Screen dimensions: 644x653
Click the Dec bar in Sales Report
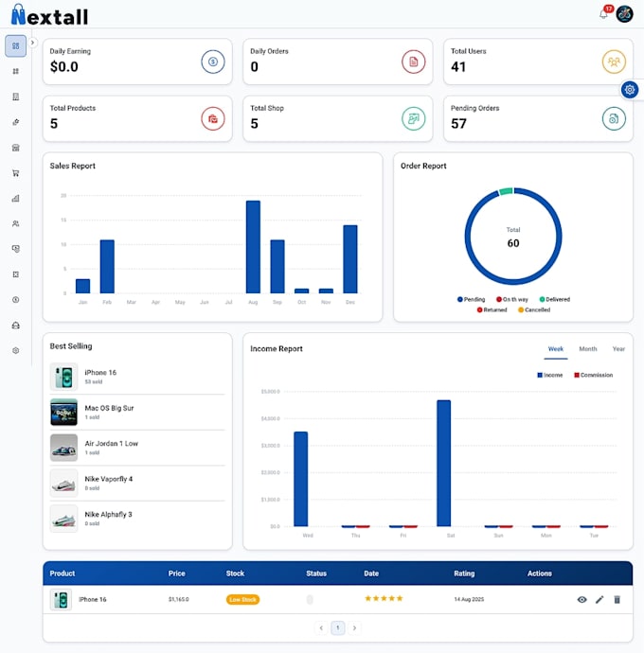[x=350, y=259]
